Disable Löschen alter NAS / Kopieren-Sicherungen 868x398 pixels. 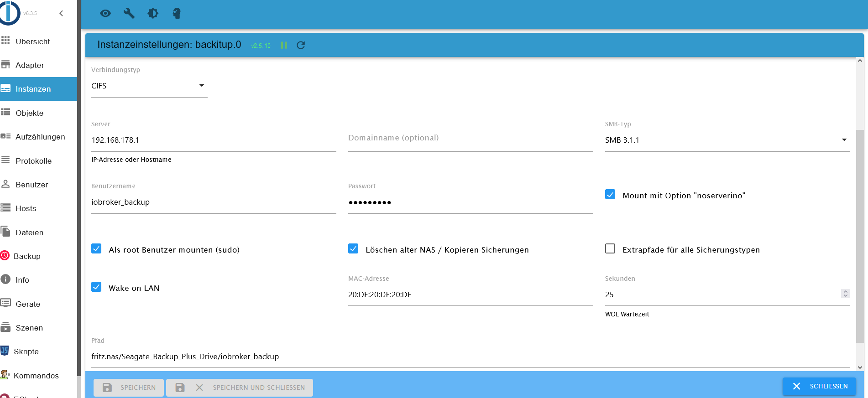(x=353, y=249)
